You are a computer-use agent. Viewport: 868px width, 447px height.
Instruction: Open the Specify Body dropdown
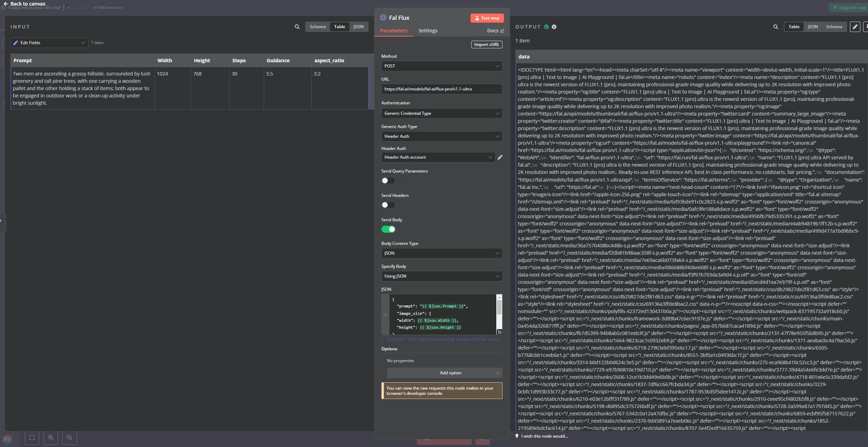pos(442,276)
